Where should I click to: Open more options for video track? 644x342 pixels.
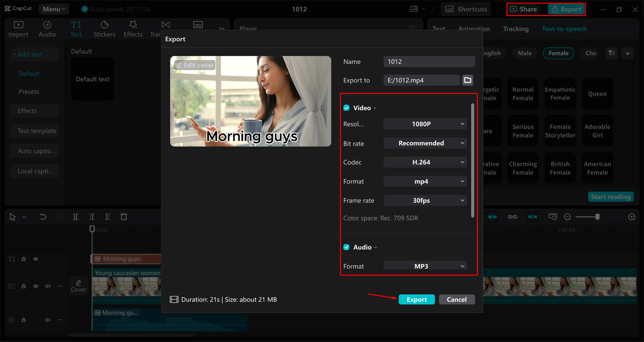[x=60, y=286]
